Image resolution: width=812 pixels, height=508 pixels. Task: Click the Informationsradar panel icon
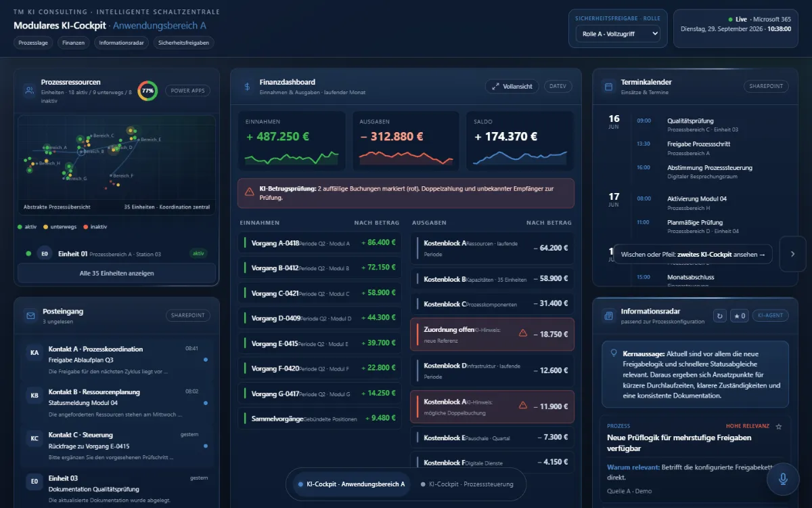coord(608,316)
